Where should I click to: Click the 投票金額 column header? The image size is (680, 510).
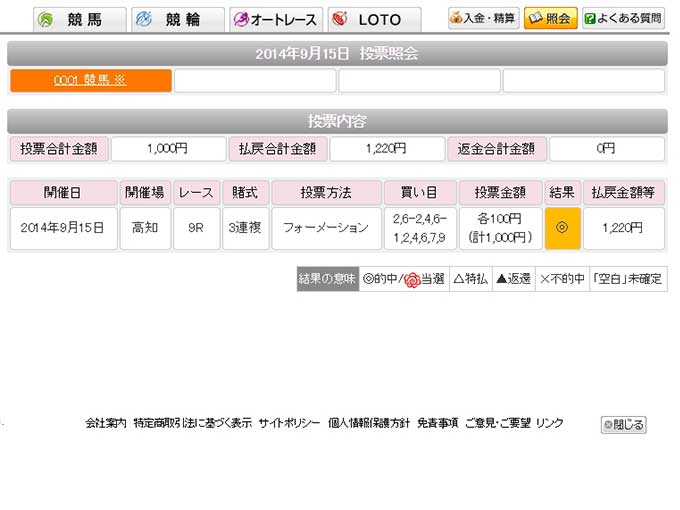500,192
